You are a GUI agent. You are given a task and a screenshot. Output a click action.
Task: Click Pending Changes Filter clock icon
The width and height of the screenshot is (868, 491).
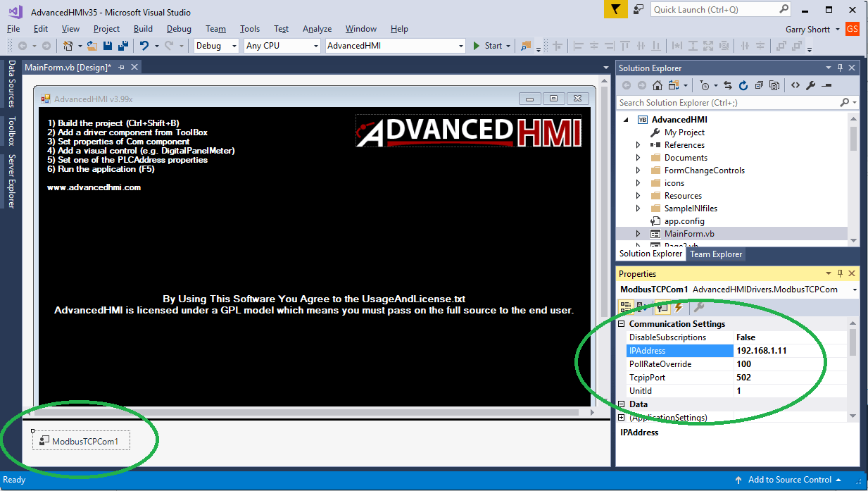tap(705, 85)
